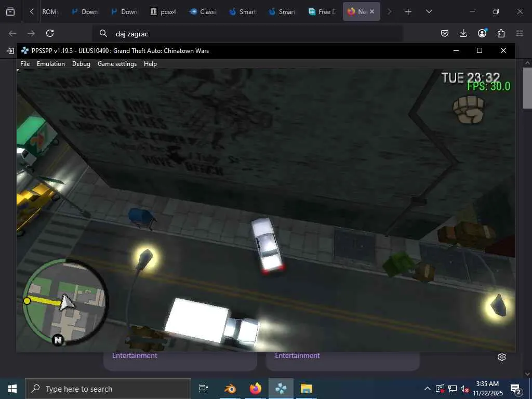This screenshot has height=399, width=532.
Task: Open the Pocket save icon
Action: (x=445, y=33)
